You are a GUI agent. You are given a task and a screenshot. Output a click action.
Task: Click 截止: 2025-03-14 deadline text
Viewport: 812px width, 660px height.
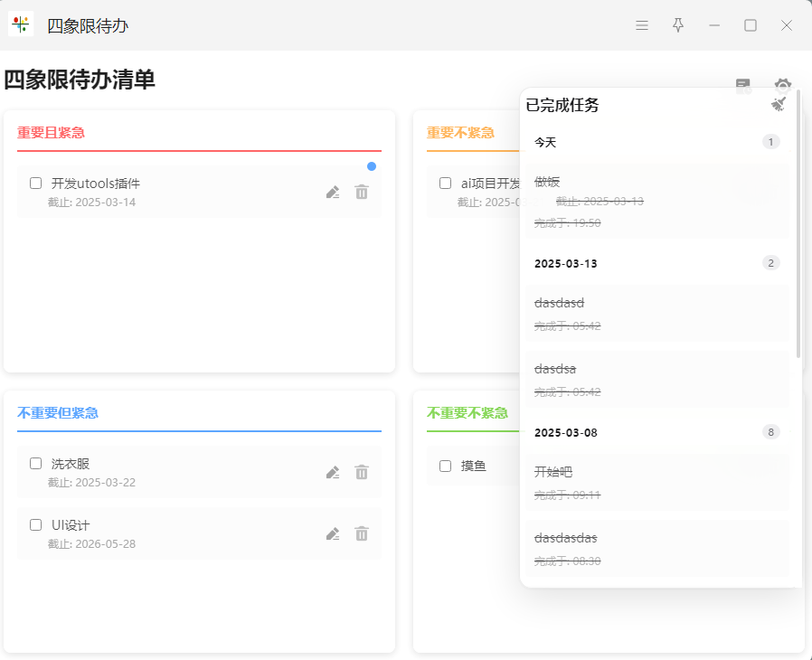(x=91, y=203)
